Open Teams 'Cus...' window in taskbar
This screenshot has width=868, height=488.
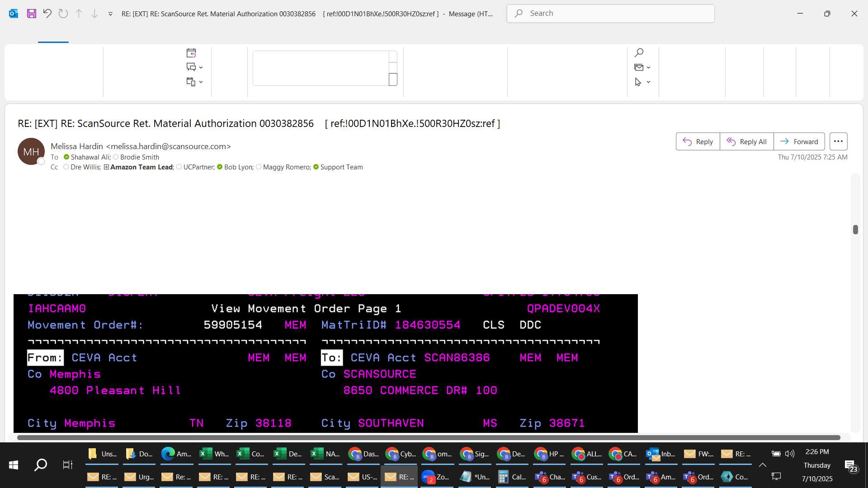pyautogui.click(x=587, y=477)
